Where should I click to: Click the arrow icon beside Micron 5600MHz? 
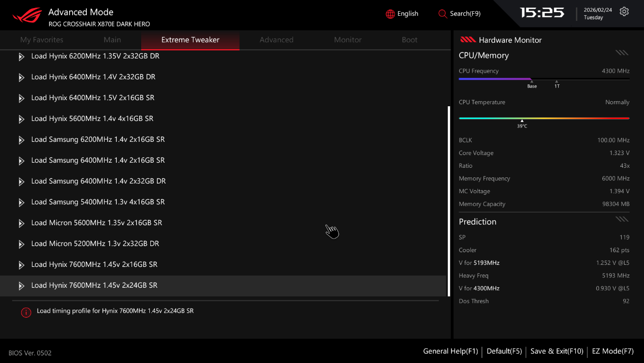tap(21, 223)
